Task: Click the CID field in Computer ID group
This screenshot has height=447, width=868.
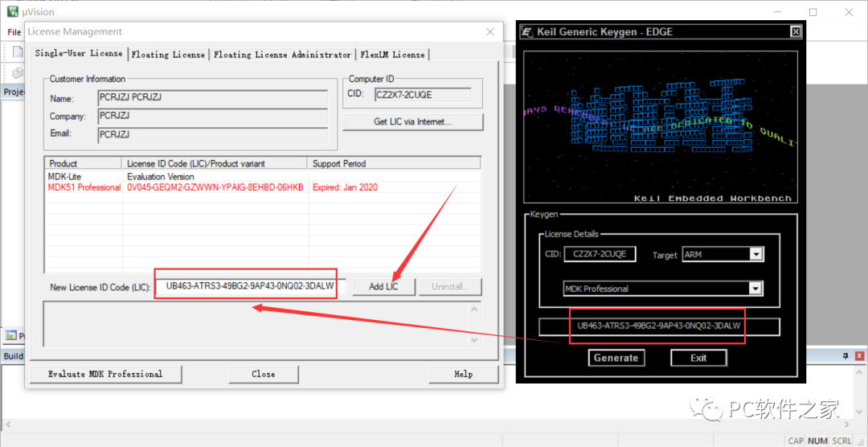Action: coord(423,95)
